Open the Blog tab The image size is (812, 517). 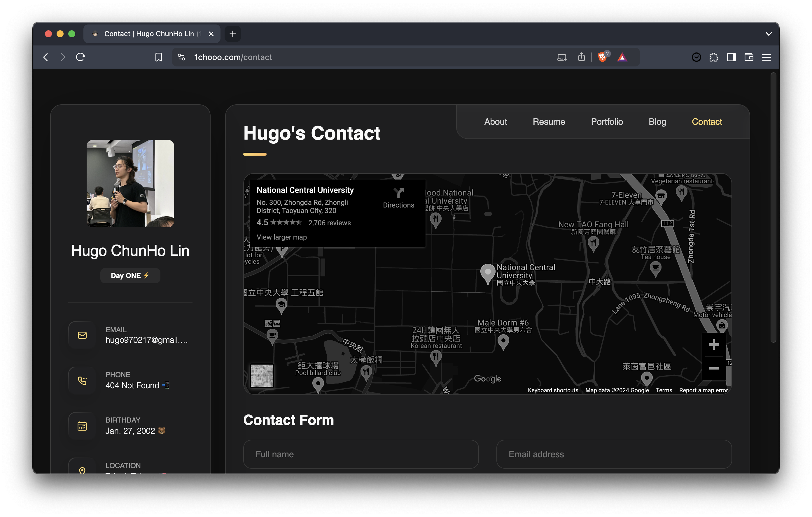point(657,122)
